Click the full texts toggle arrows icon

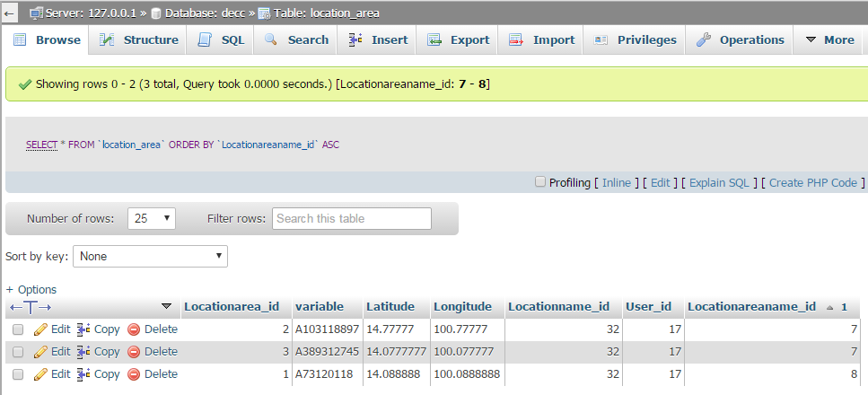[31, 307]
